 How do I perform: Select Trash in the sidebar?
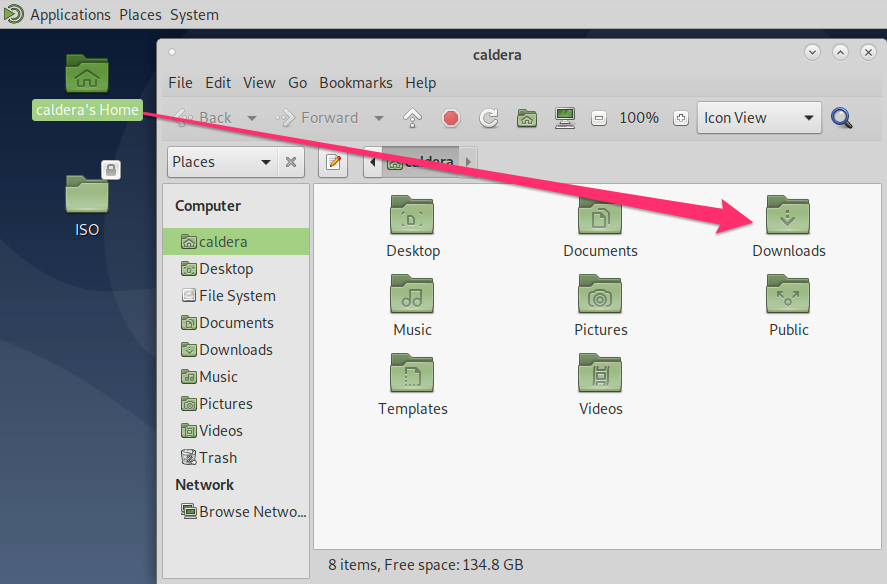(217, 457)
